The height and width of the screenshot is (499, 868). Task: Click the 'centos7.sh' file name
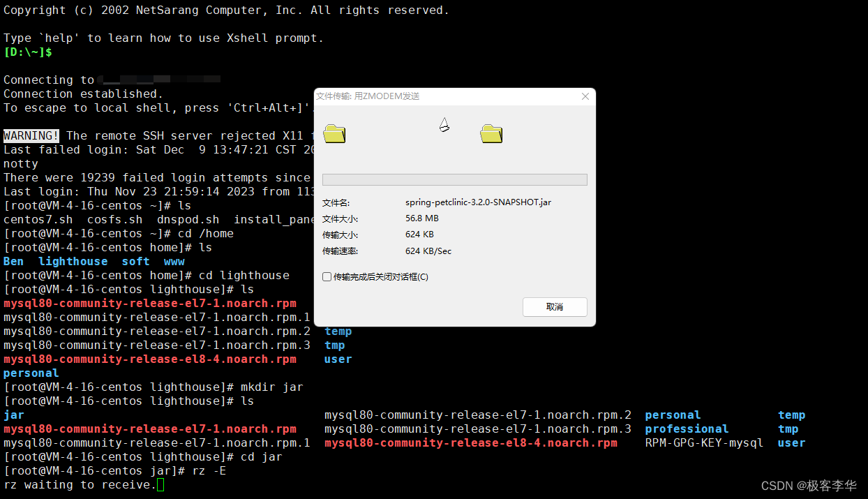tap(38, 219)
